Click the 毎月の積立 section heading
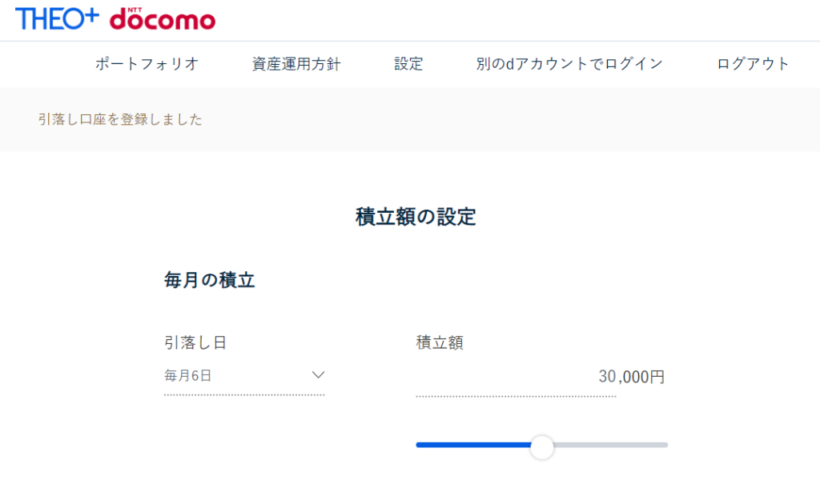Screen dimensions: 820x504 [209, 281]
